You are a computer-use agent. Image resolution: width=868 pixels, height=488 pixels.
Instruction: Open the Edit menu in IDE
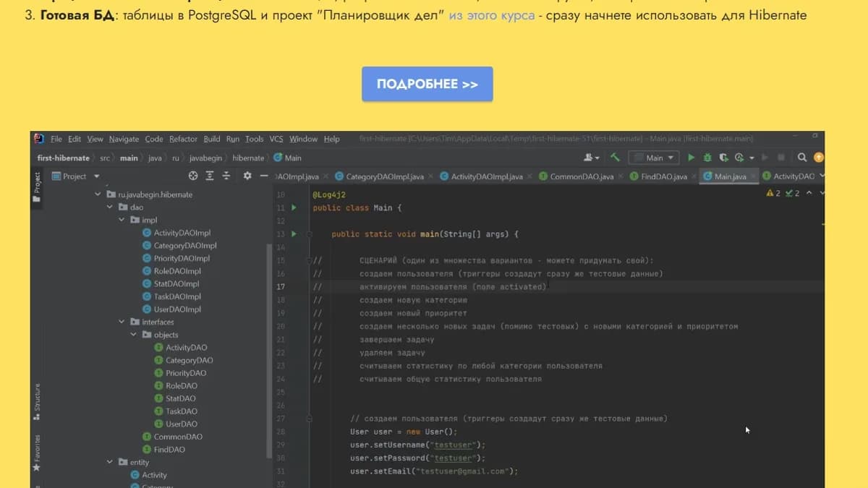pyautogui.click(x=75, y=139)
